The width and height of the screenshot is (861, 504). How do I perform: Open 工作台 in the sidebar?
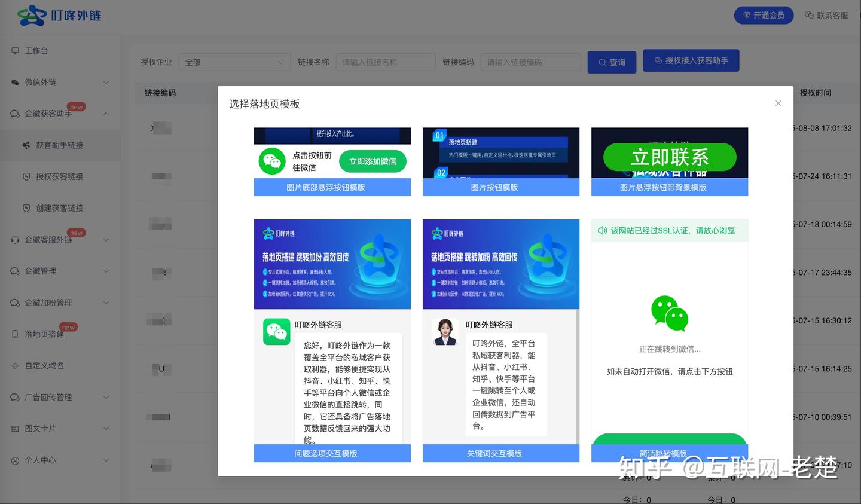tap(60, 51)
